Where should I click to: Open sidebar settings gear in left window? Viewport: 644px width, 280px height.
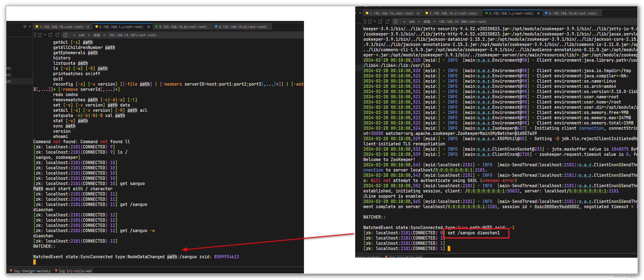(25, 26)
